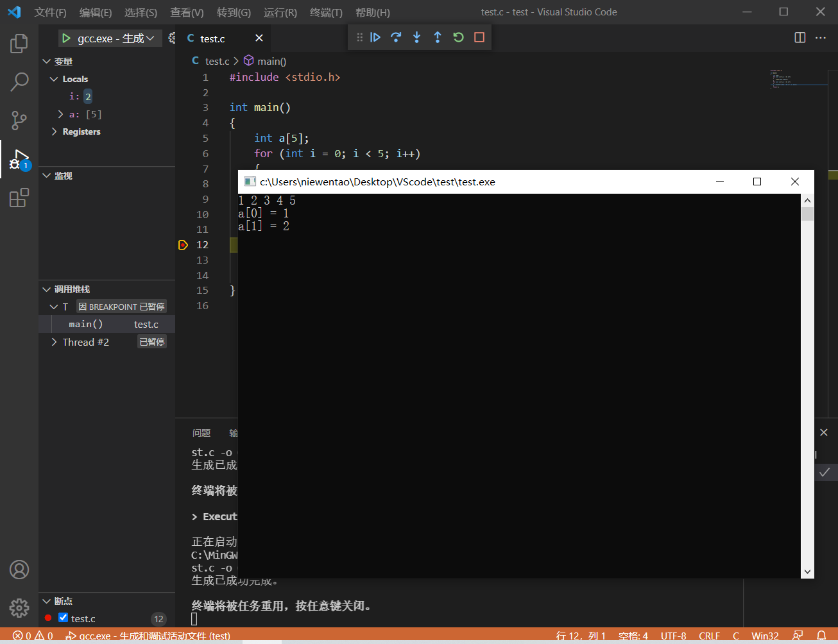Open Run and Debug view icon
The width and height of the screenshot is (838, 644).
(19, 159)
